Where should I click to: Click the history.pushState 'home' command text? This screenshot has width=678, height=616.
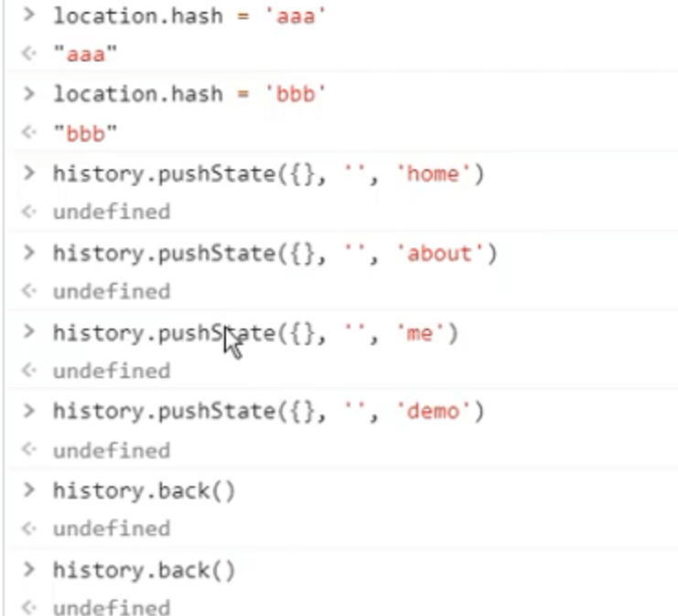268,174
